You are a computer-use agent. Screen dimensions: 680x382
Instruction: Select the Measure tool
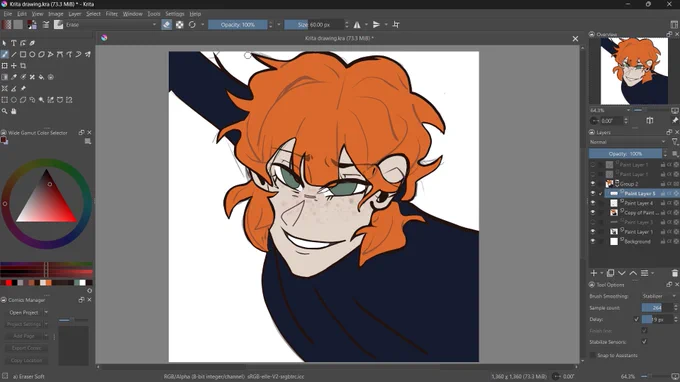coord(13,88)
